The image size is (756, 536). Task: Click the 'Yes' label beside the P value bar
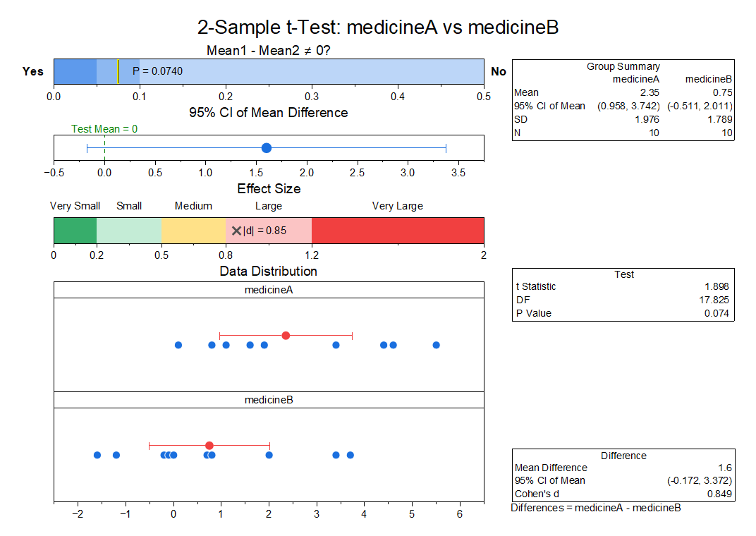click(33, 71)
